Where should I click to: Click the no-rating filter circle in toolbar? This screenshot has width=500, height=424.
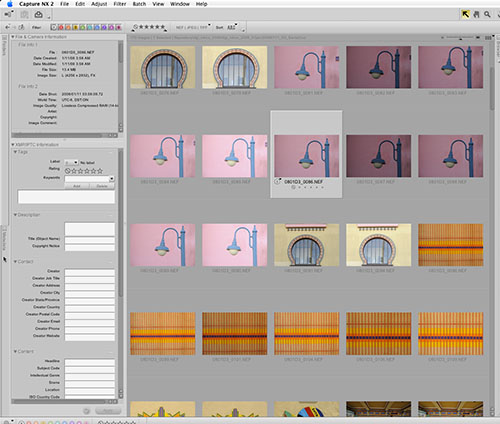click(135, 27)
